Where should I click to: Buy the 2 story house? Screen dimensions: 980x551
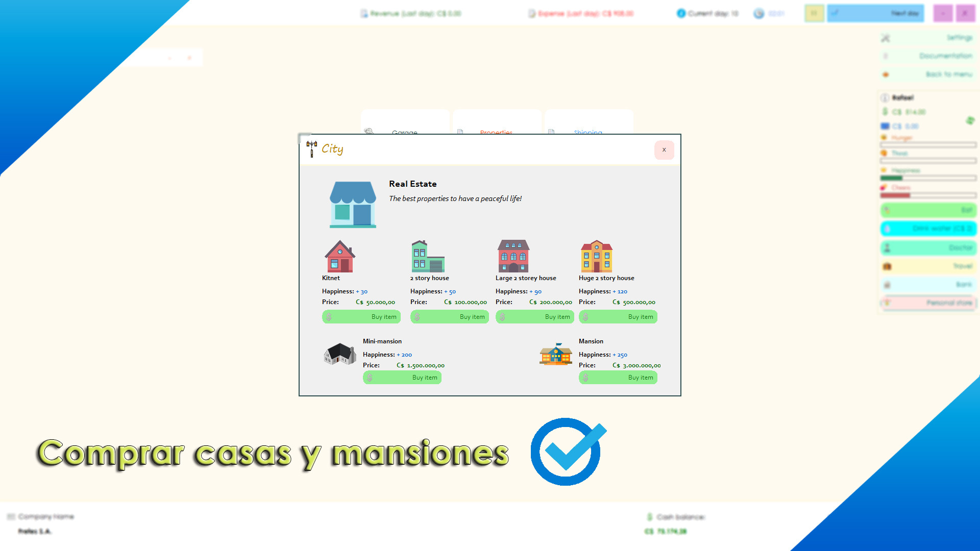coord(449,317)
